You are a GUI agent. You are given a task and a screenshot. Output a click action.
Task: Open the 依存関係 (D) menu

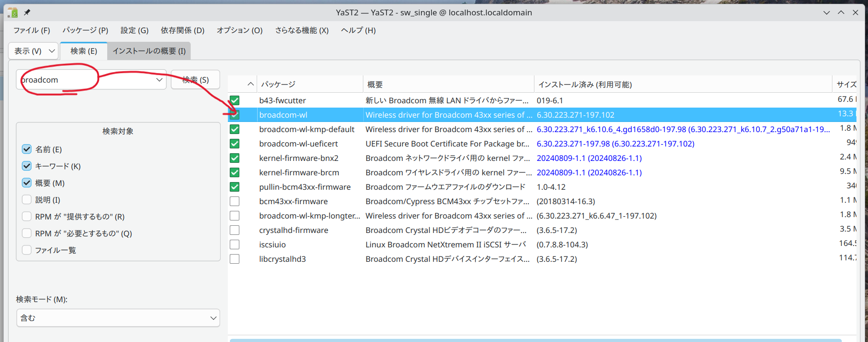coord(183,30)
